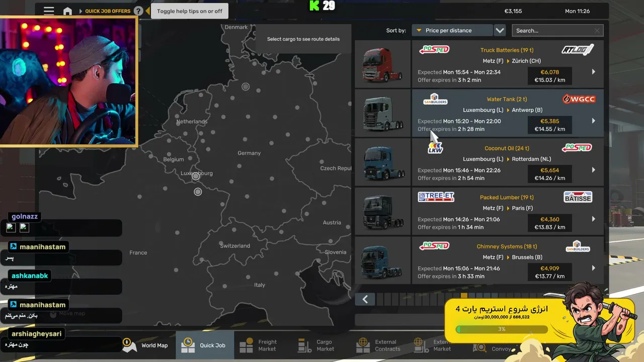Select the Chimney Systems (18 t) cargo title
Screen dimensions: 644x362
[x=507, y=246]
